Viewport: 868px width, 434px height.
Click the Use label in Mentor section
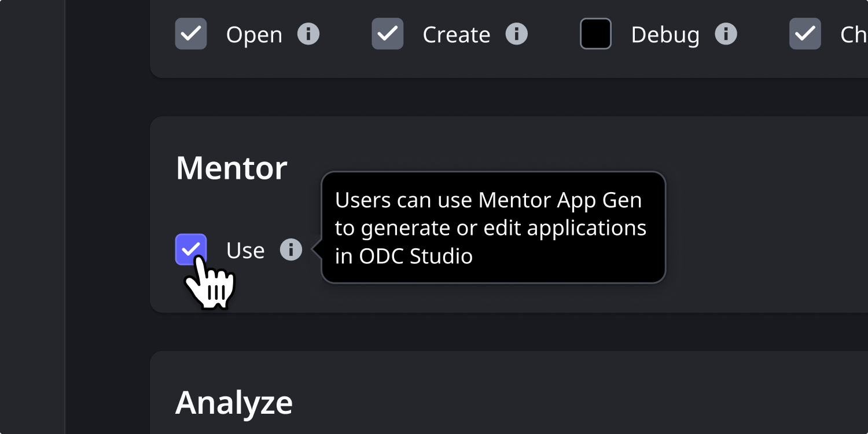[245, 251]
